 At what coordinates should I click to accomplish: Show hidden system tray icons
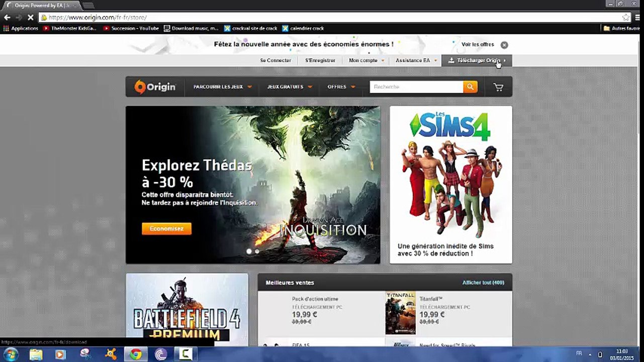[x=590, y=354]
